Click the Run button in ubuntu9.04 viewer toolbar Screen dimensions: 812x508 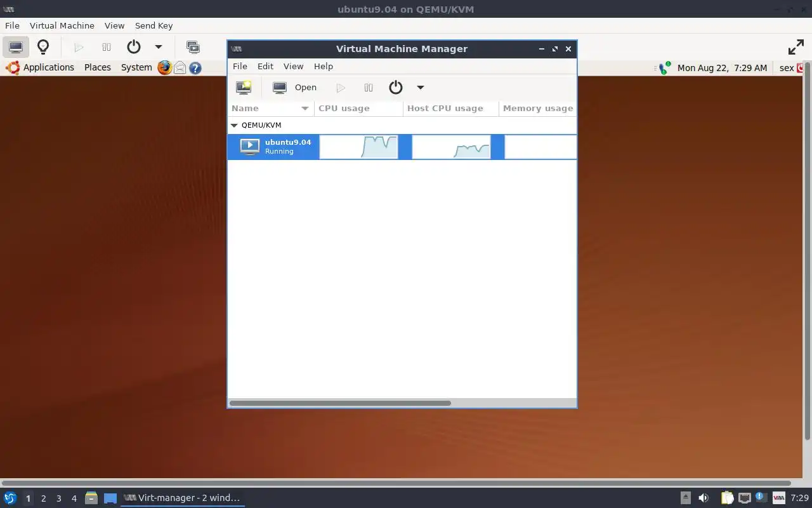coord(79,47)
